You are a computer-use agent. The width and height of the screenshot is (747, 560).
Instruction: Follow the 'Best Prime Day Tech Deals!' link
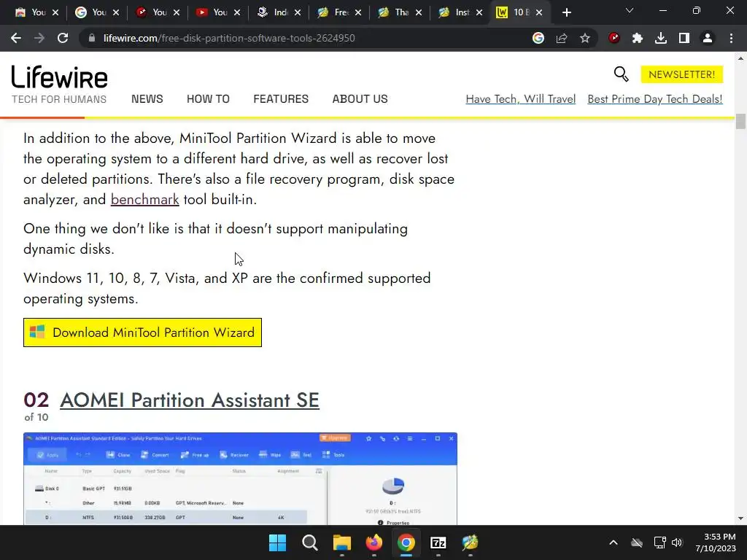coord(655,99)
